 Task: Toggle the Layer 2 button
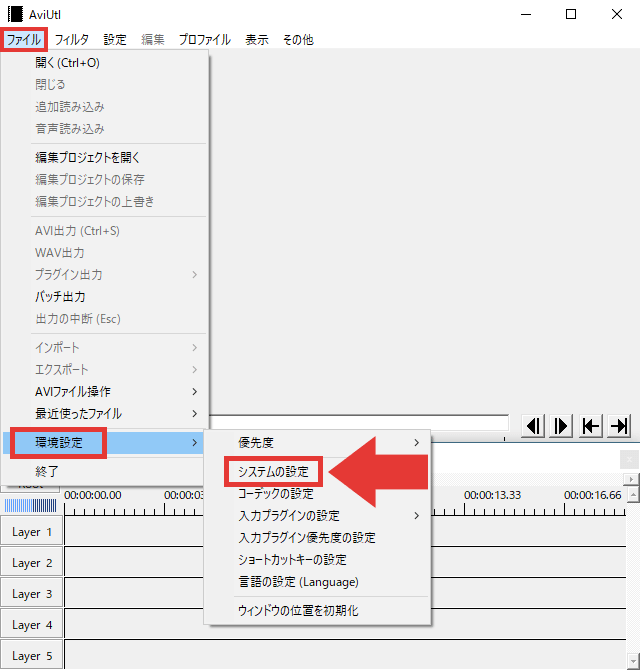point(32,562)
